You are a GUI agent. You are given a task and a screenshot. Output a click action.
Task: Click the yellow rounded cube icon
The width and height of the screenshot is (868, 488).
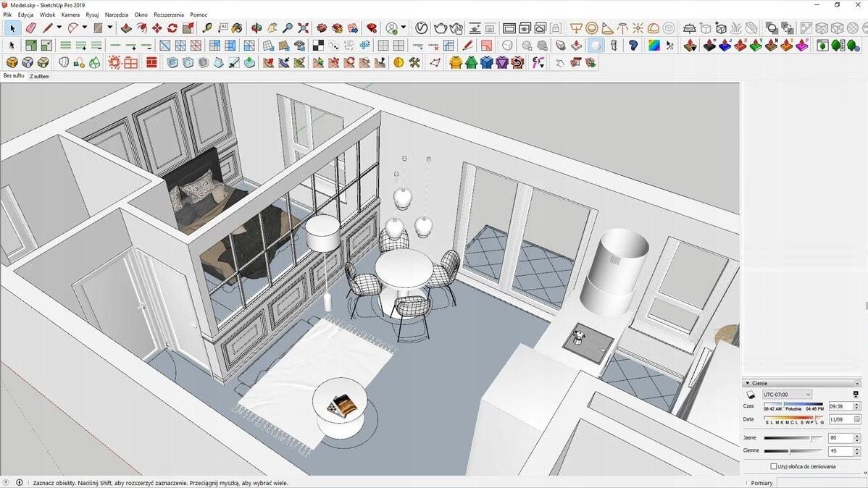coord(12,62)
